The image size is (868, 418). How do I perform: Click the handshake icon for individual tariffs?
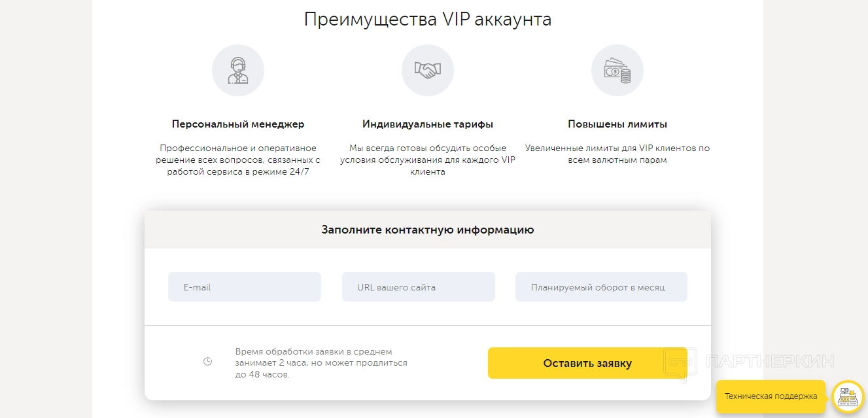(x=428, y=70)
